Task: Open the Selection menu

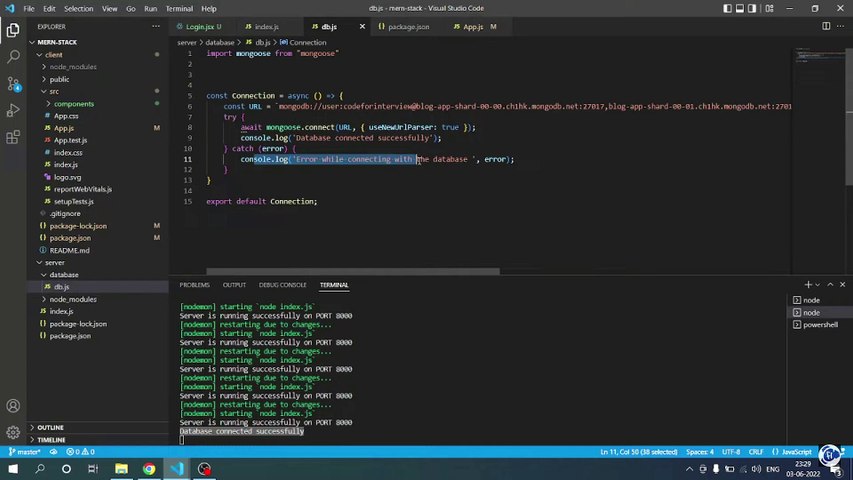Action: [78, 9]
